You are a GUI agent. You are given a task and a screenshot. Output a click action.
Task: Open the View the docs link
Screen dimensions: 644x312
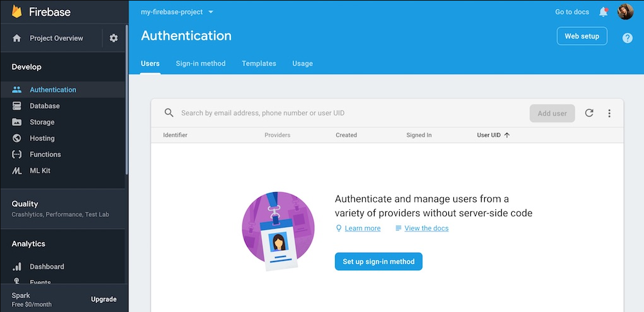tap(426, 228)
